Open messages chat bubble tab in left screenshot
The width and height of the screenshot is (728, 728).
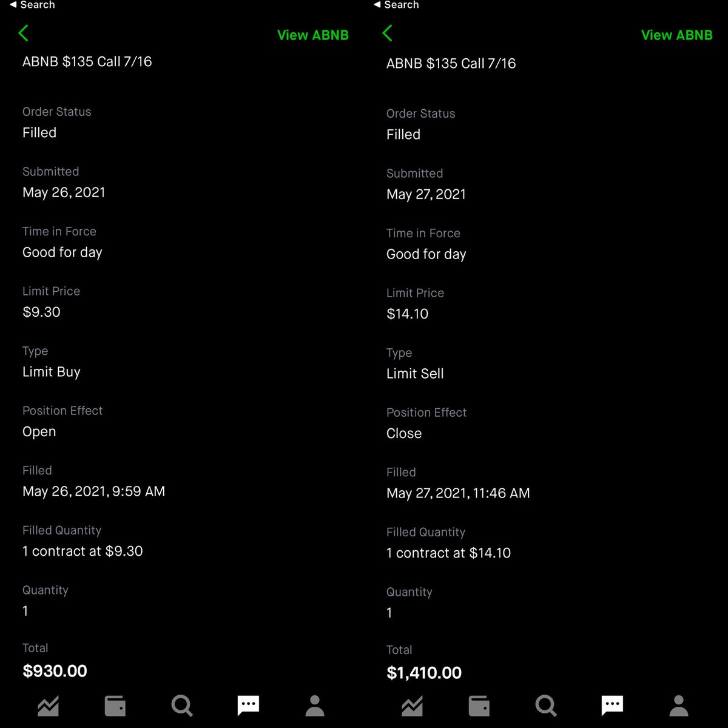pyautogui.click(x=248, y=705)
